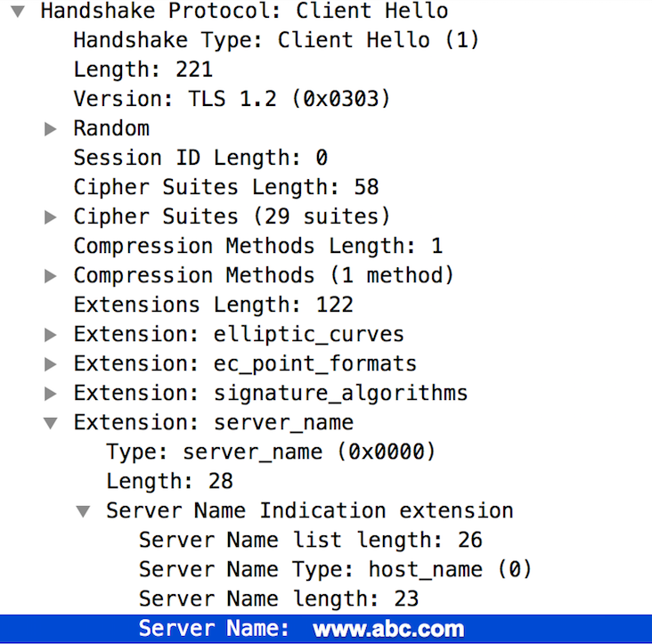Expand the elliptic_curves extension triangle

pyautogui.click(x=51, y=336)
